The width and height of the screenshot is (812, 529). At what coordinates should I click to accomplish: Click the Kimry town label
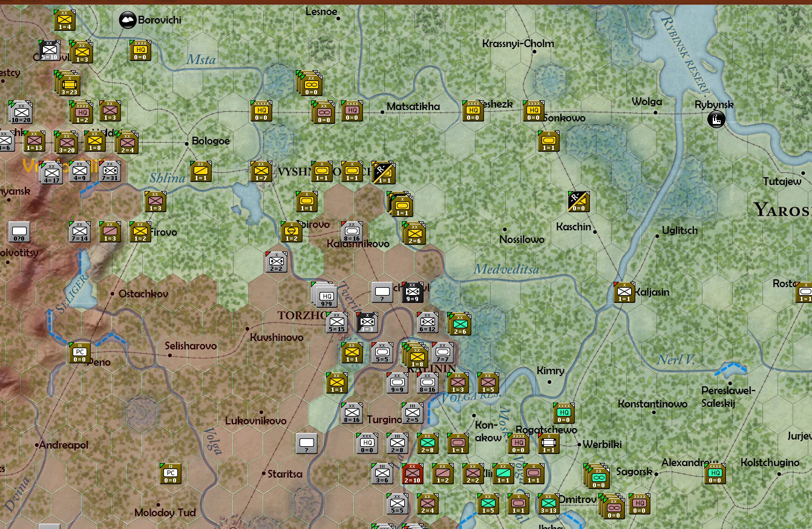551,371
